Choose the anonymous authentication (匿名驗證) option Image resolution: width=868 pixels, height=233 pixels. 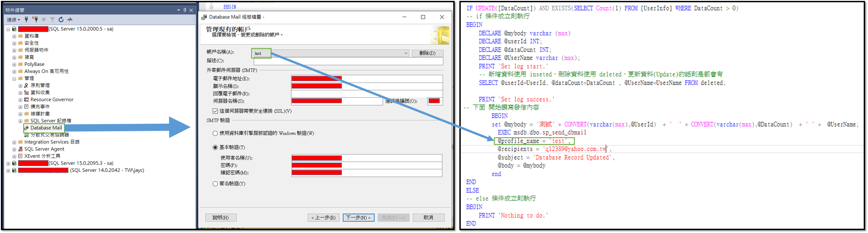tap(215, 184)
